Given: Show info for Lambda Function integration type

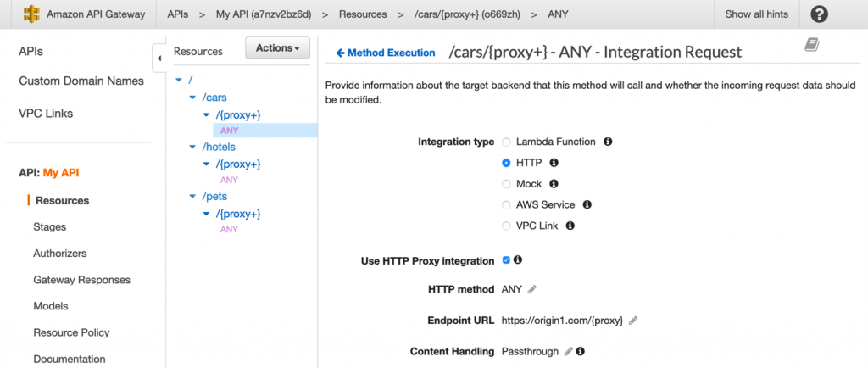Looking at the screenshot, I should [x=607, y=142].
